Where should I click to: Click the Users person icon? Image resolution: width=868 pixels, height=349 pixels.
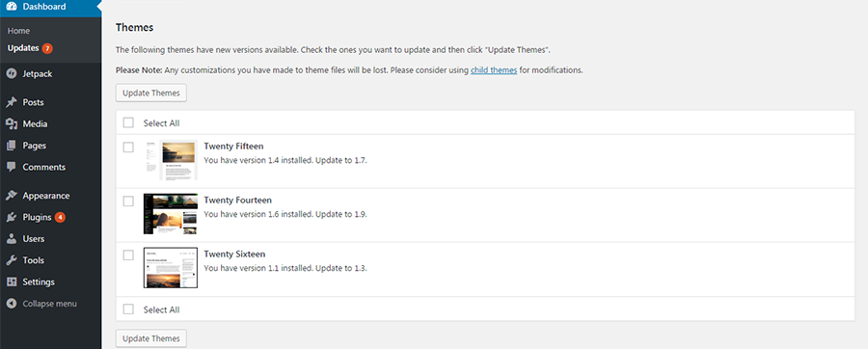coord(11,239)
